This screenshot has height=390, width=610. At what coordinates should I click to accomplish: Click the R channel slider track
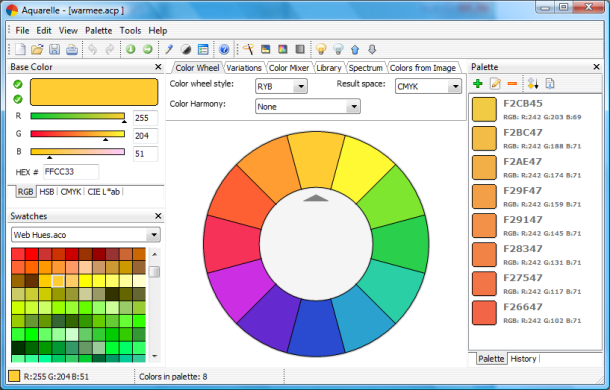(77, 116)
